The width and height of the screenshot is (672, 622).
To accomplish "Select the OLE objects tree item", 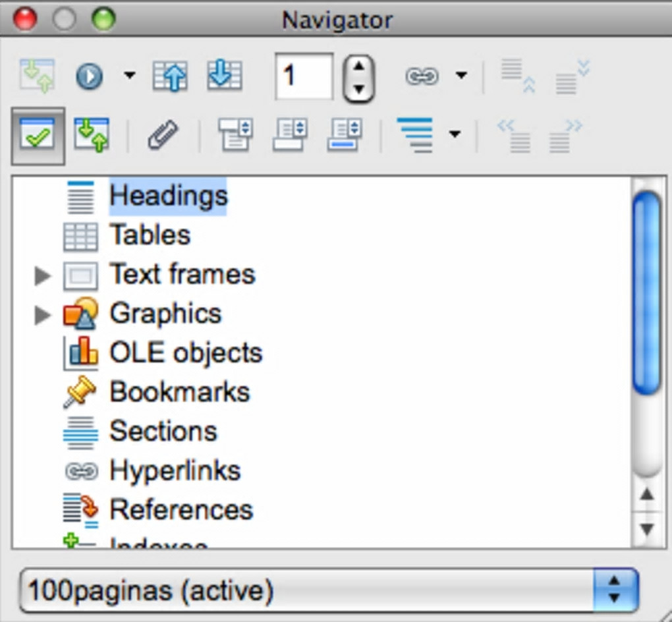I will 186,353.
